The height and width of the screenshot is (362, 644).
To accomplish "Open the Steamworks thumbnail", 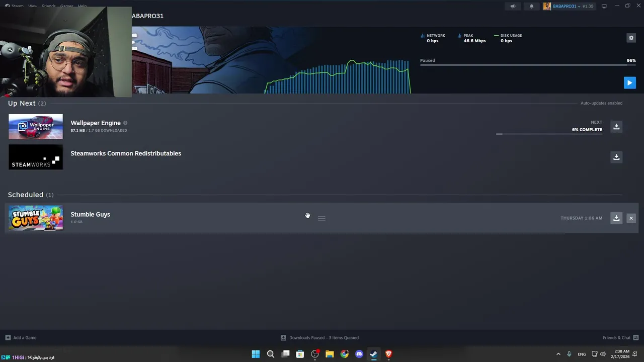I will tap(36, 157).
